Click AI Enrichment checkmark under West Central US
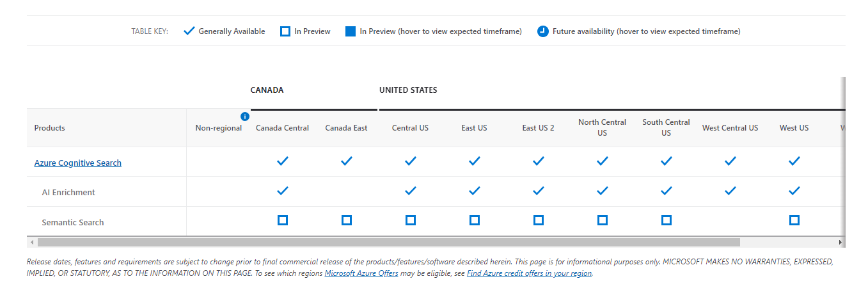The height and width of the screenshot is (281, 868). coord(730,191)
